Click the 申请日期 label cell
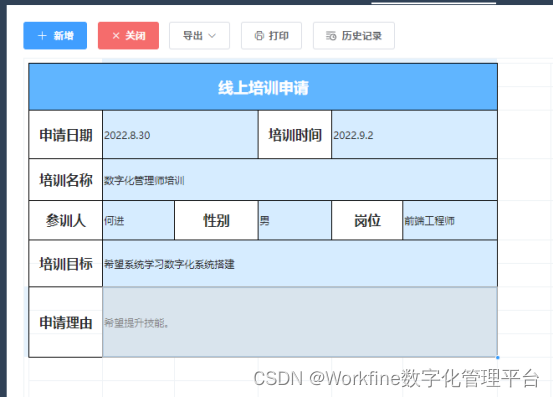Image resolution: width=554 pixels, height=397 pixels. coord(66,135)
